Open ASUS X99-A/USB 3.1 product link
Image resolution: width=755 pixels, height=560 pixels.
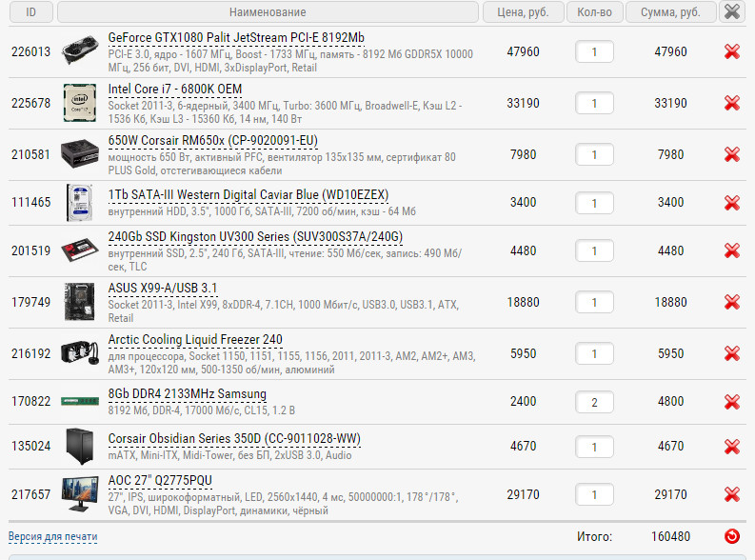point(163,289)
